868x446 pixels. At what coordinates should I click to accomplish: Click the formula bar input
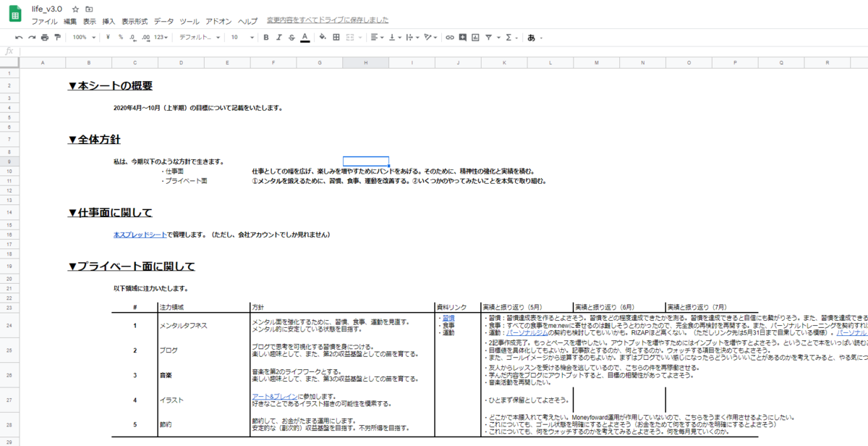[443, 51]
